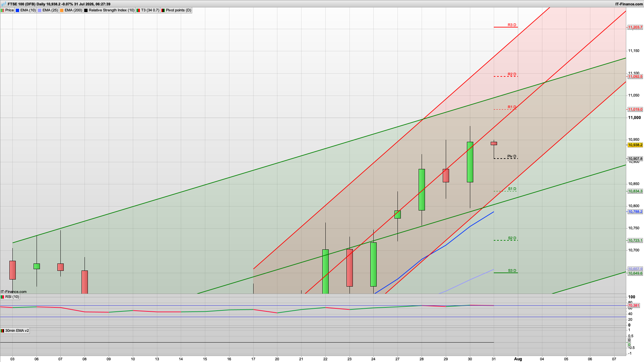Select the red candle on the 23rd
Image resolution: width=644 pixels, height=362 pixels.
(350, 268)
